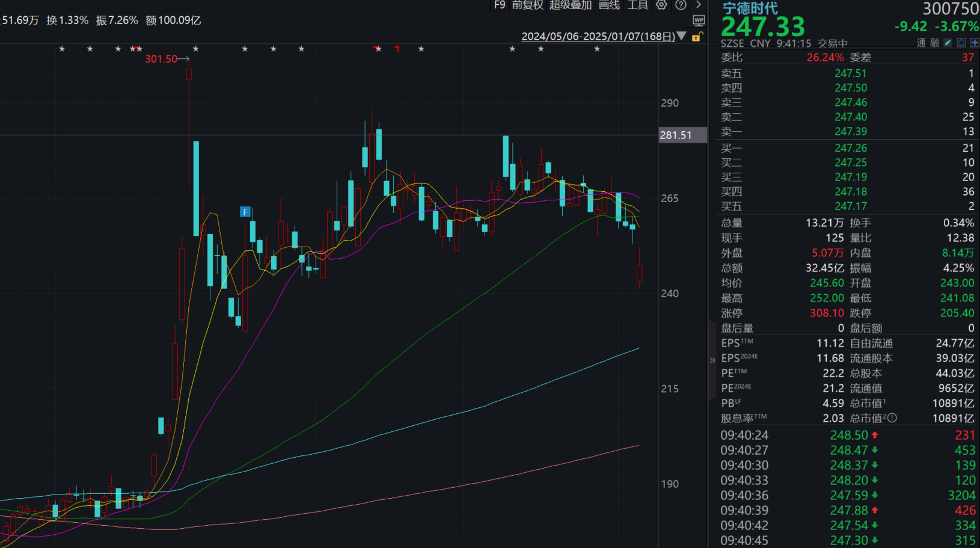Set a price alert with the bell icon

pos(961,43)
